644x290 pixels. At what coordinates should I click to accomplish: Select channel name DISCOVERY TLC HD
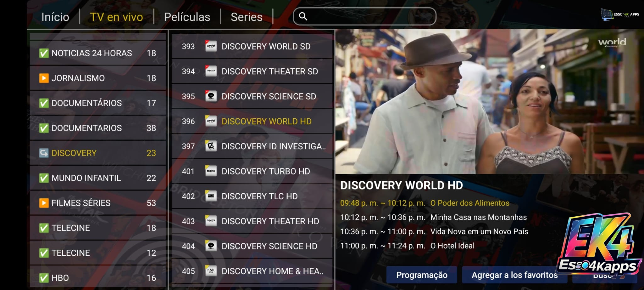(259, 196)
